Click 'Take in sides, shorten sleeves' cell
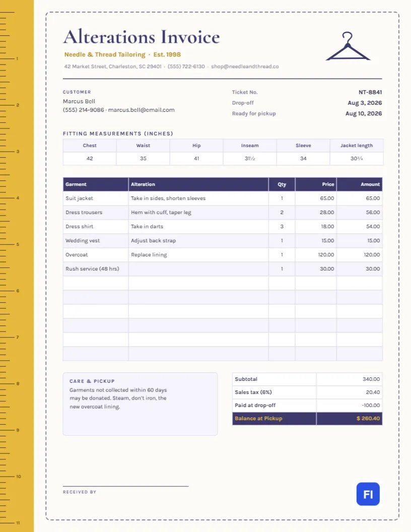The width and height of the screenshot is (411, 532). point(198,198)
